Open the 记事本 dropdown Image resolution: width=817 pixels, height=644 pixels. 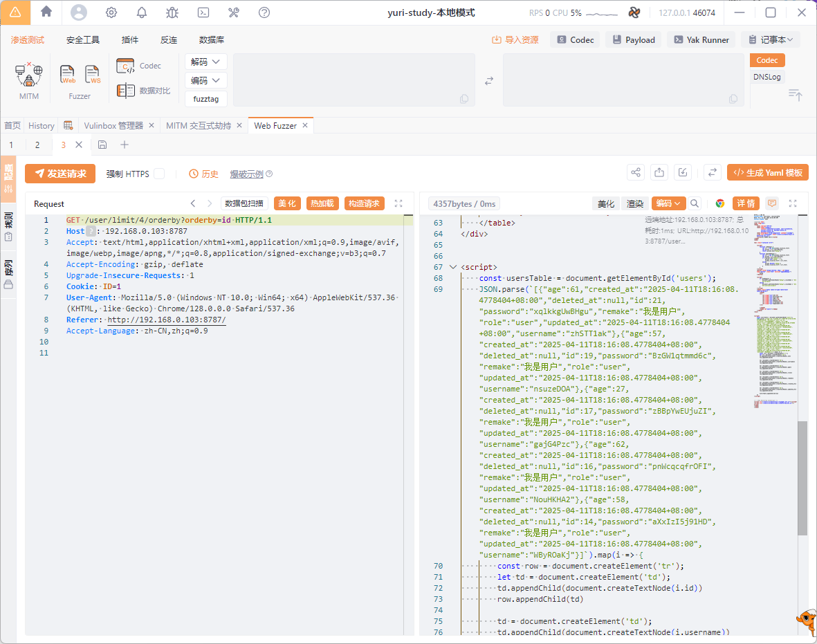[x=770, y=39]
